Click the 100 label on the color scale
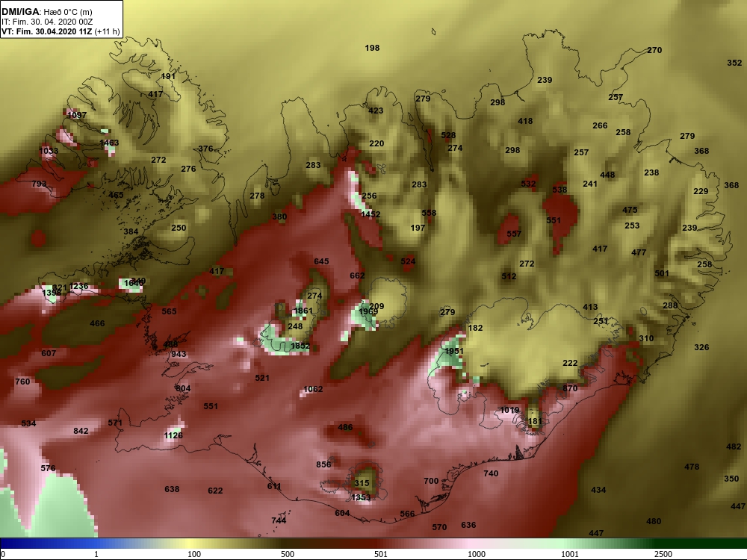 (x=194, y=554)
